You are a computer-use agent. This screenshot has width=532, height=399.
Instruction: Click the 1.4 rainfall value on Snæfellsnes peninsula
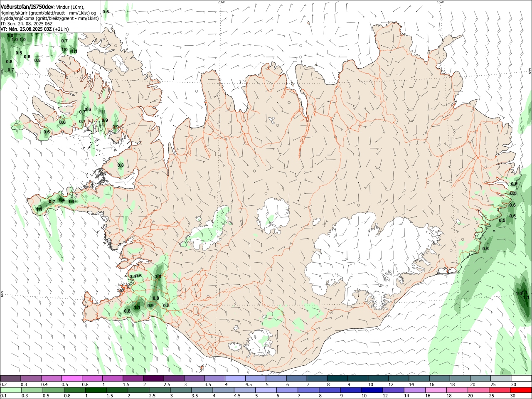coord(62,200)
